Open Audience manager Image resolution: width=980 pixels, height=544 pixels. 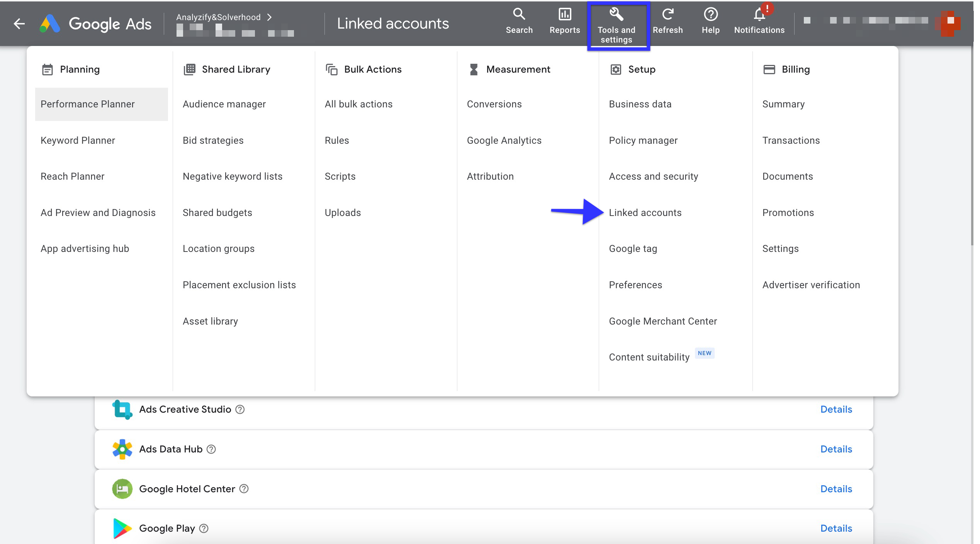pyautogui.click(x=224, y=104)
